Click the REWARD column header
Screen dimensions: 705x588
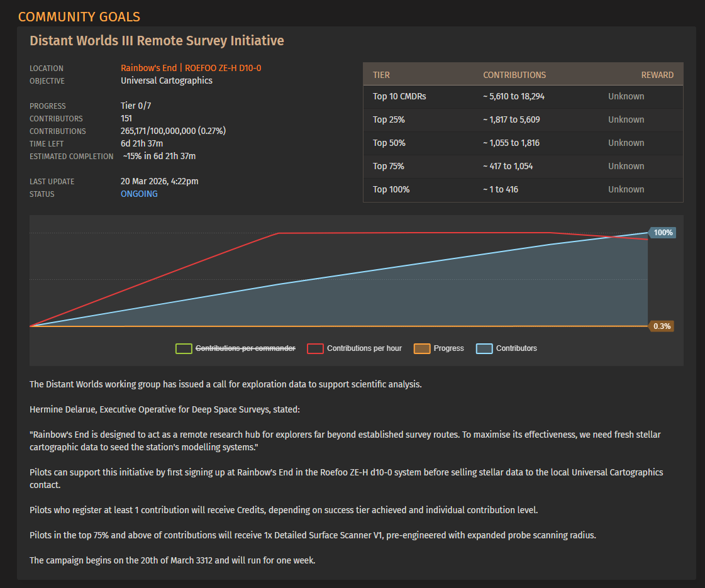coord(657,75)
